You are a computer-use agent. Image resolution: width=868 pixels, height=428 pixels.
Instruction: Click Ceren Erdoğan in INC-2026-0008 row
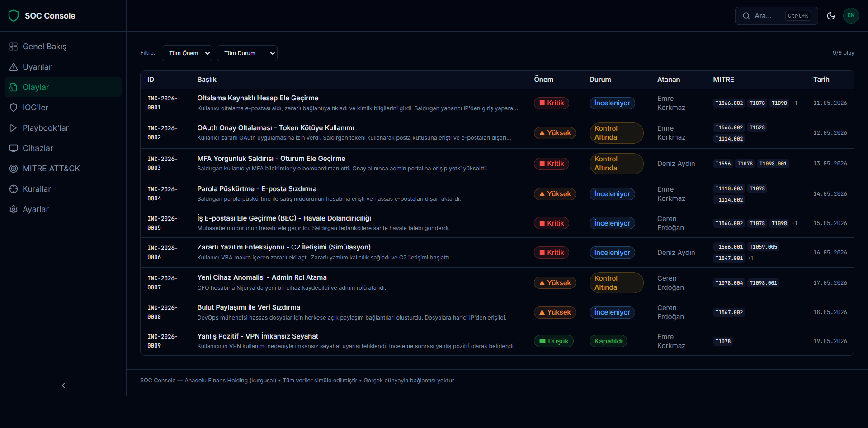click(x=671, y=312)
